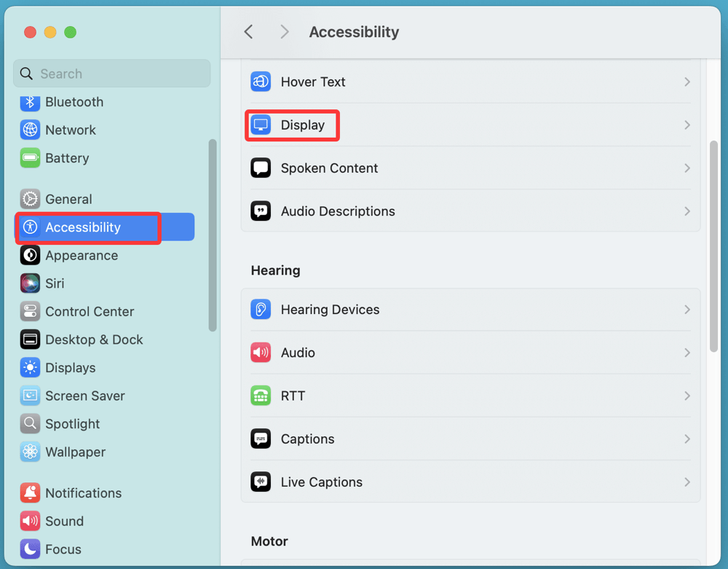The width and height of the screenshot is (728, 569).
Task: Select Accessibility in the sidebar
Action: (87, 227)
